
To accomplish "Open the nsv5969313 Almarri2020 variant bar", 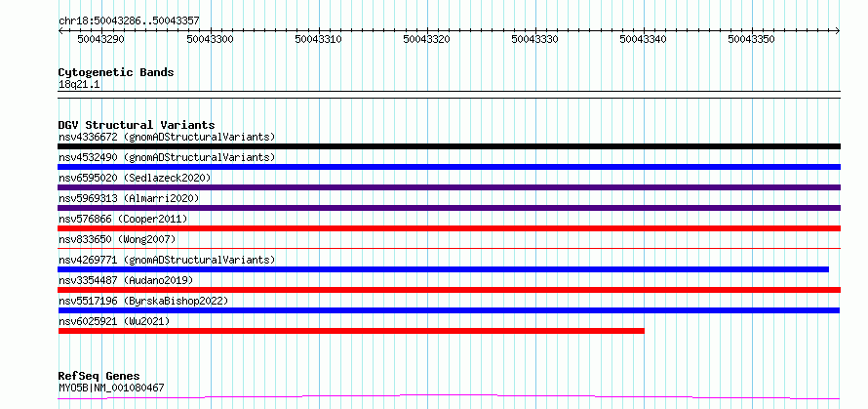I will coord(449,208).
